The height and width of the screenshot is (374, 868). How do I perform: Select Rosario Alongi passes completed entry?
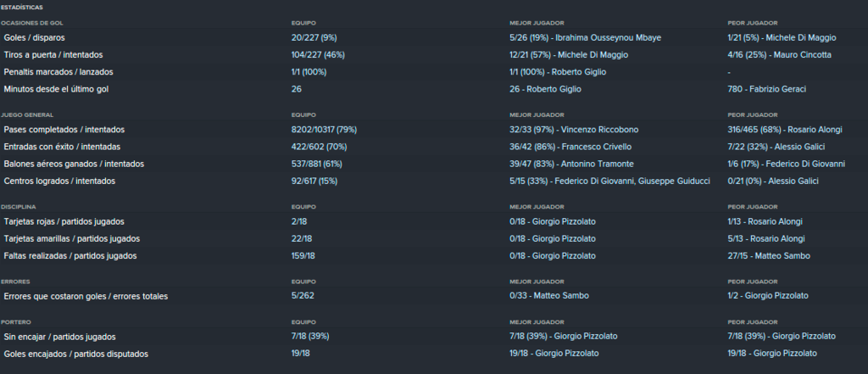coord(785,130)
